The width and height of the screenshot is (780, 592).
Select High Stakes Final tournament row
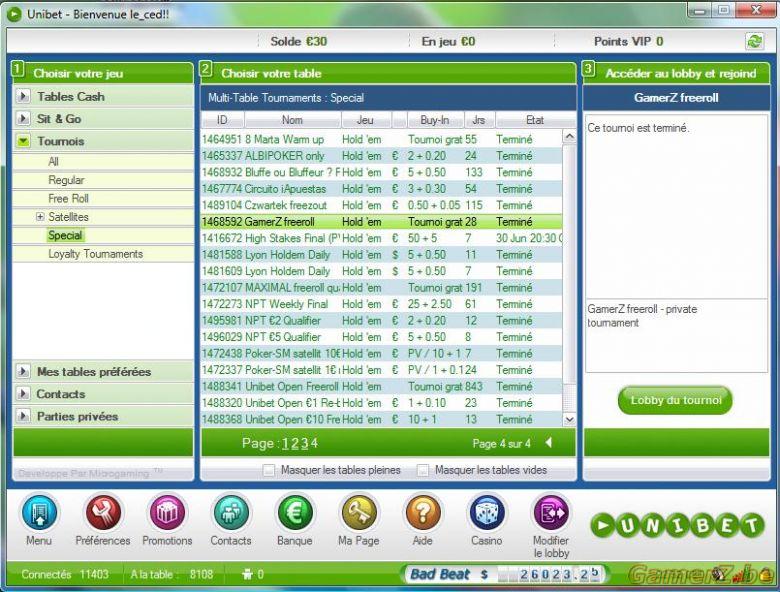[x=382, y=238]
